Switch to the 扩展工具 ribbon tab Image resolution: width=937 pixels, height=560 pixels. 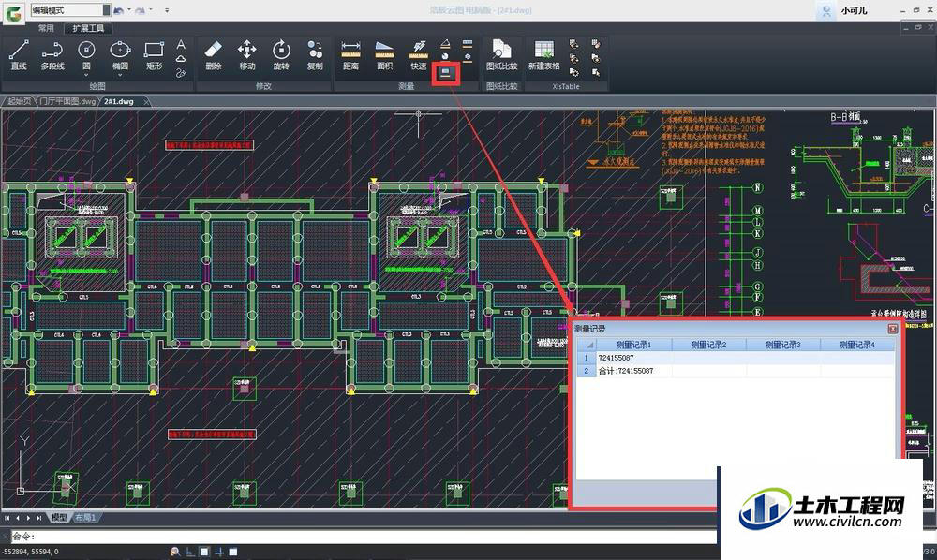[88, 28]
